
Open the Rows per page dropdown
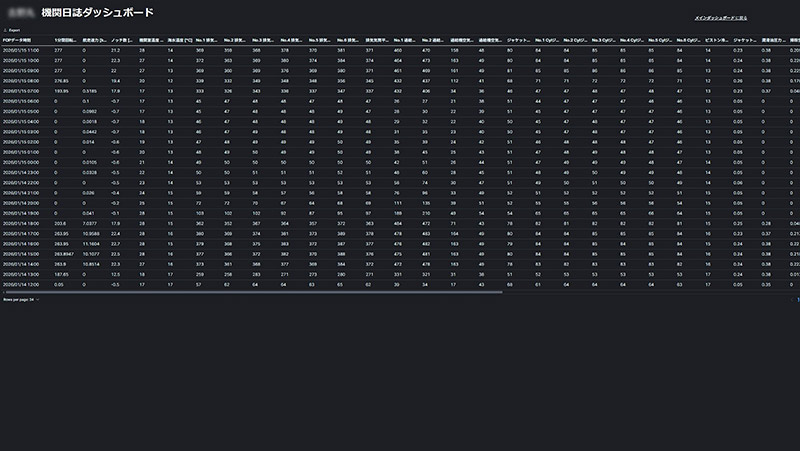tap(18, 299)
